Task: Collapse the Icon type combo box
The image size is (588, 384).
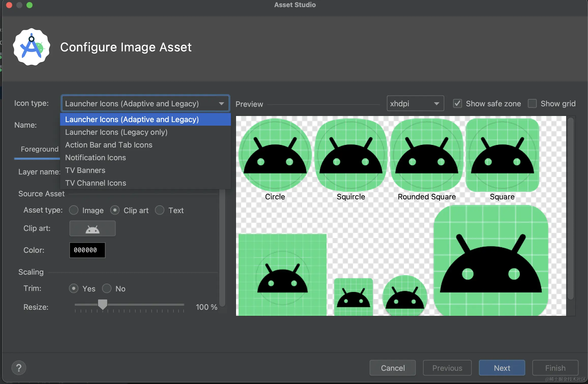Action: [145, 104]
